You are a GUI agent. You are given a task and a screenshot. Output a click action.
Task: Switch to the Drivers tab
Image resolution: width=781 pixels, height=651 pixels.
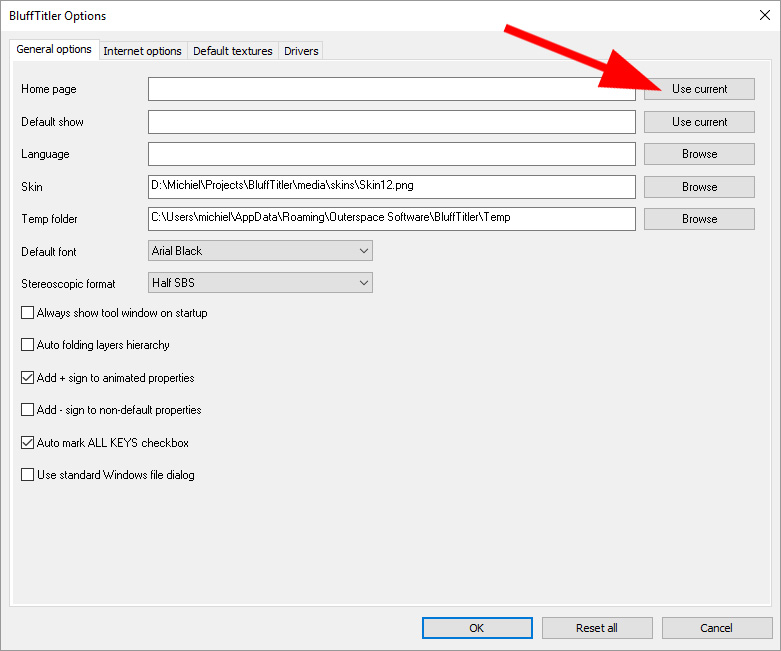[x=301, y=51]
